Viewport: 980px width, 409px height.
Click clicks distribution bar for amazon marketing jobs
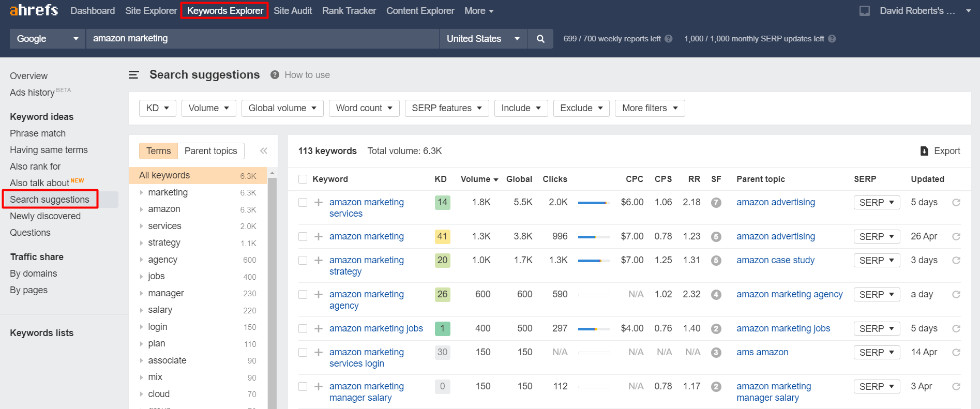(594, 329)
